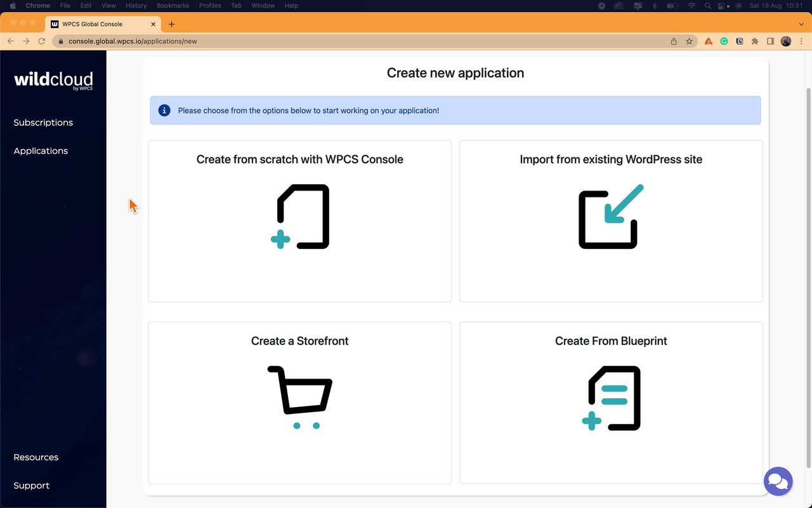Open the View menu
The width and height of the screenshot is (812, 508).
pos(108,6)
